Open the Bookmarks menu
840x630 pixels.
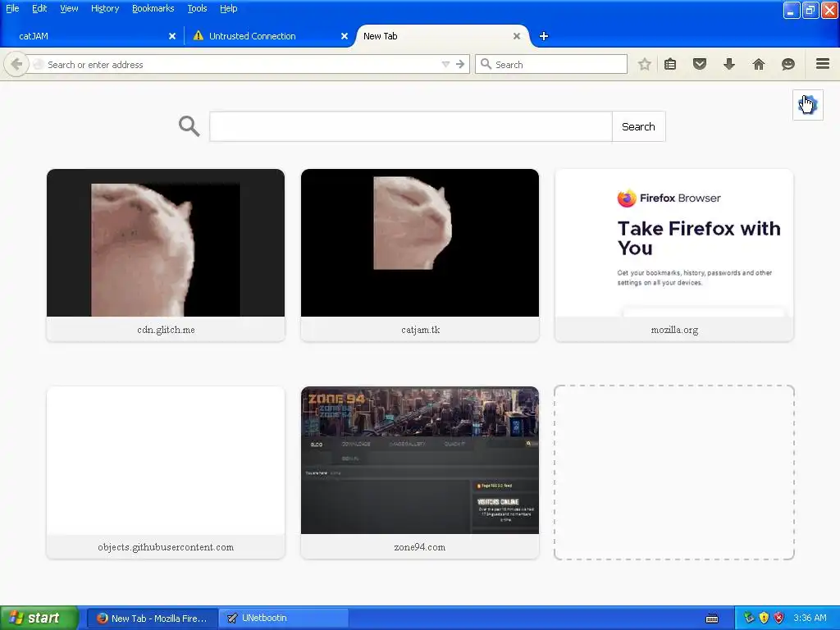[153, 8]
